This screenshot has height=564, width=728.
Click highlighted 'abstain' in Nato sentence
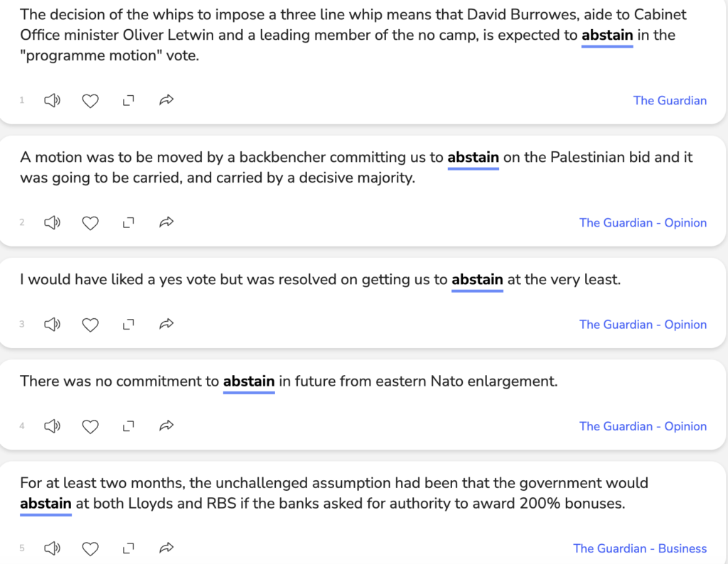click(249, 381)
